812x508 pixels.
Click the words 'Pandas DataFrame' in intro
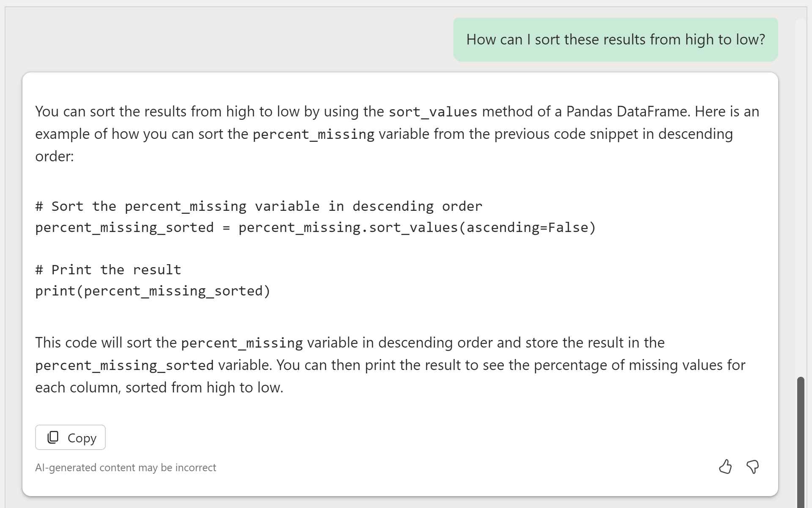628,111
